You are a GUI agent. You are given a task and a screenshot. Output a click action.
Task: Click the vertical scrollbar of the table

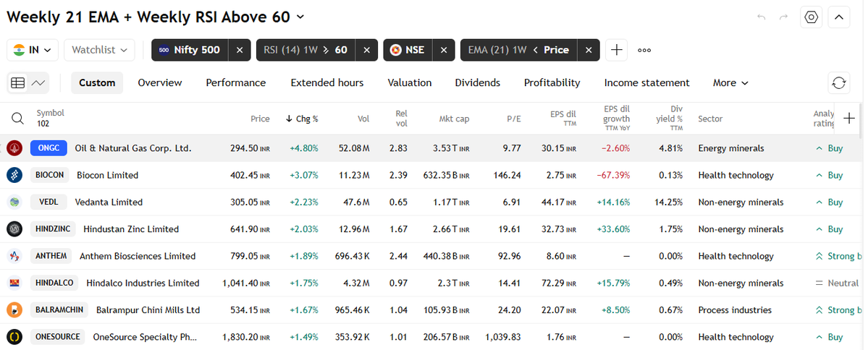(861, 121)
